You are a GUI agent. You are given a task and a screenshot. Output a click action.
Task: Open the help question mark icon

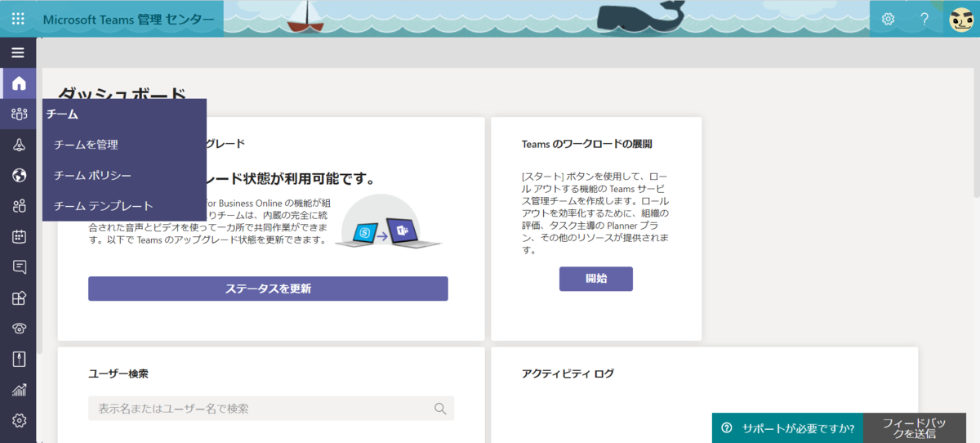925,18
